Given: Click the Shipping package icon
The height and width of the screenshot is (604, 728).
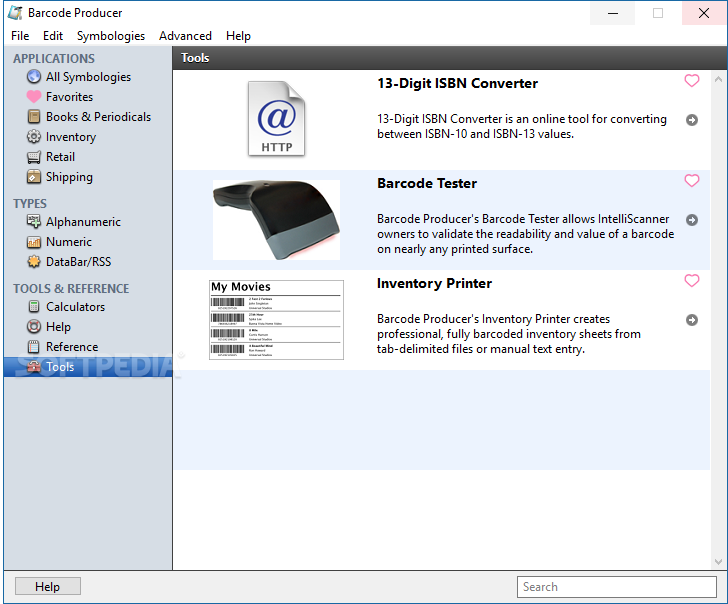Looking at the screenshot, I should [33, 177].
